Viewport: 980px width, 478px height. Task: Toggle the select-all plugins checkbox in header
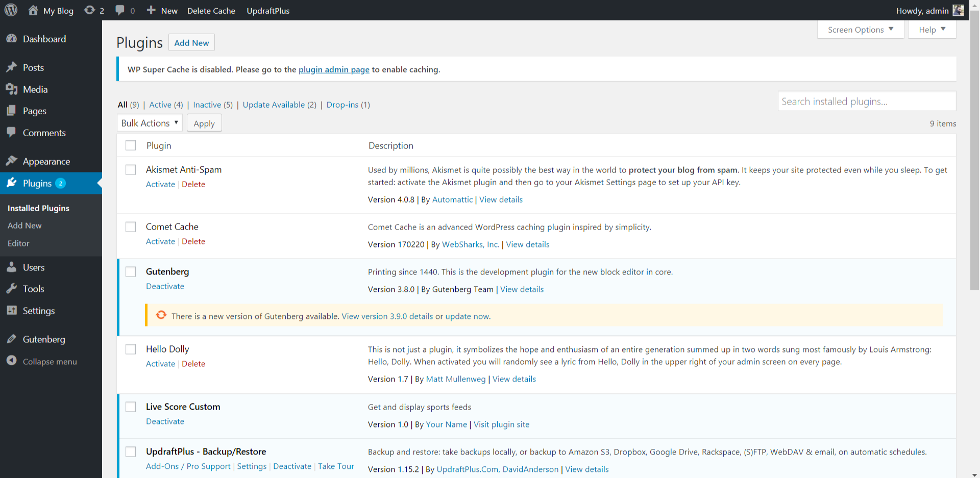(131, 145)
